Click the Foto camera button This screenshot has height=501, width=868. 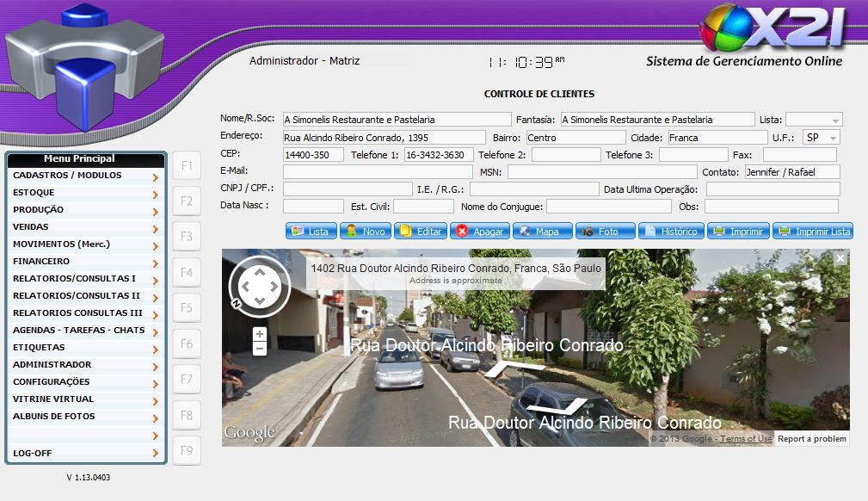tap(606, 232)
